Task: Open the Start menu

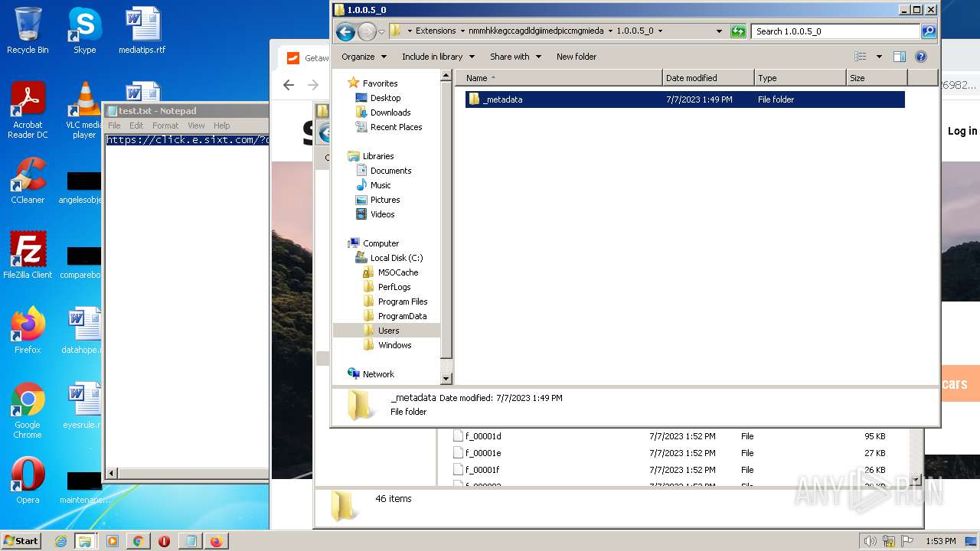Action: (21, 541)
